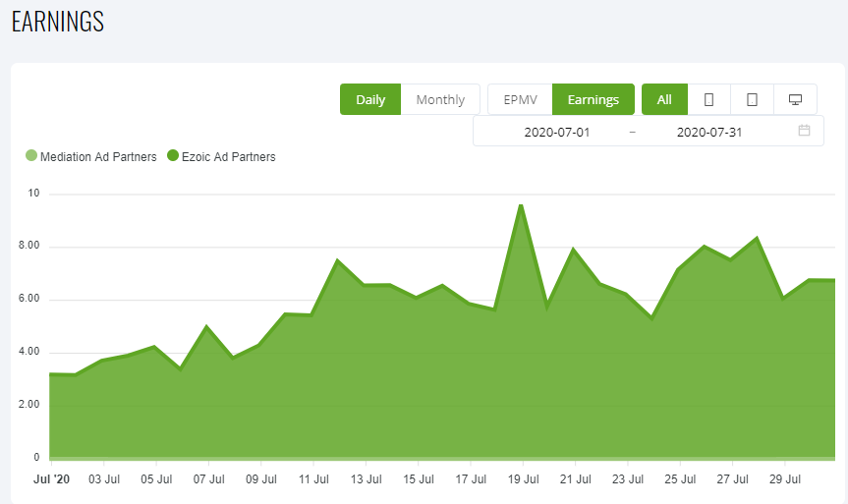The image size is (848, 504).
Task: Click the 13 Jul axis label
Action: pos(367,479)
